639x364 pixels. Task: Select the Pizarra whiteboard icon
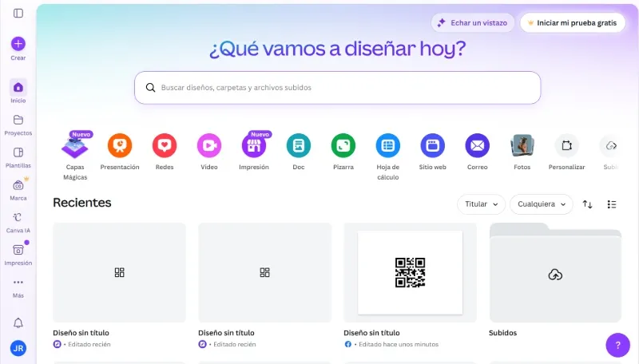click(343, 145)
